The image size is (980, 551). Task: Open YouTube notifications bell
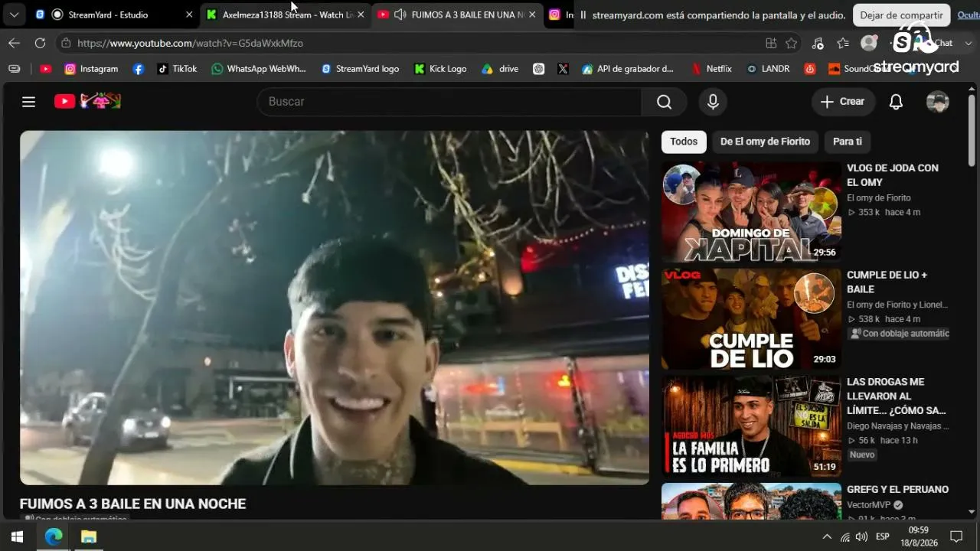896,102
